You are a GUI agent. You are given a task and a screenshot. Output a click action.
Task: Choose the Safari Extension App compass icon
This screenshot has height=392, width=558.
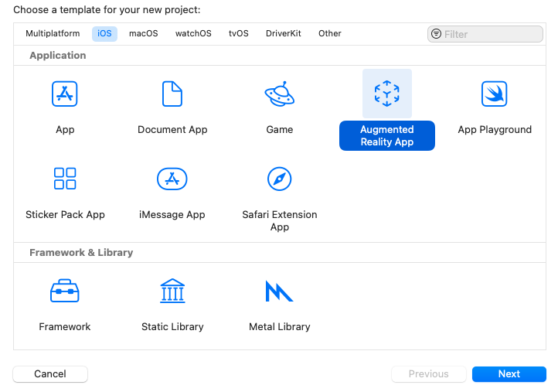coord(279,179)
